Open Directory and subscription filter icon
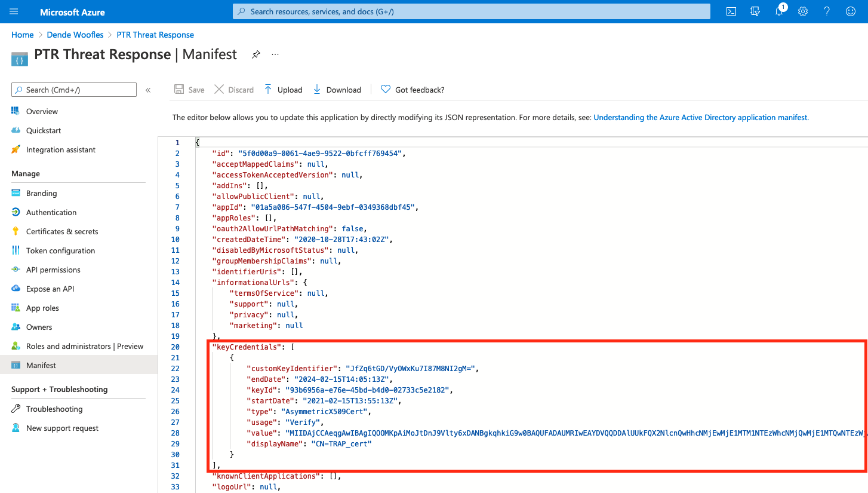Image resolution: width=868 pixels, height=493 pixels. coord(755,11)
